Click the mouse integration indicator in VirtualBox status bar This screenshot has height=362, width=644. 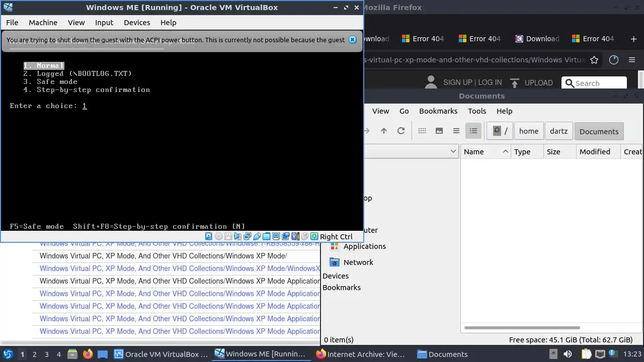305,236
